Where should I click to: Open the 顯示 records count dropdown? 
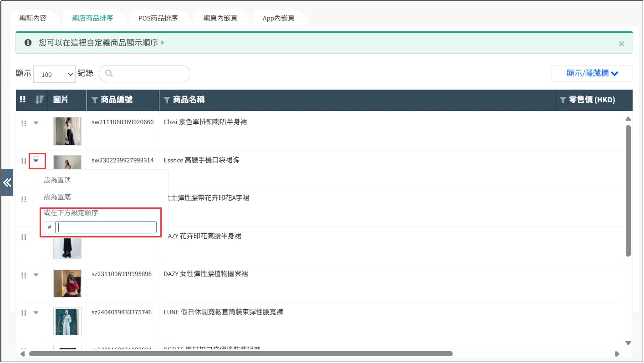[54, 74]
